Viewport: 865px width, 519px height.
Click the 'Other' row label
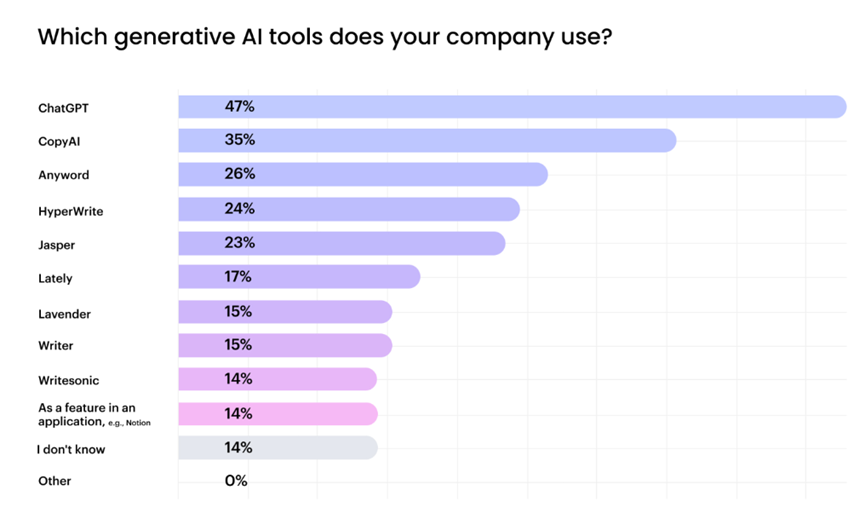[55, 481]
